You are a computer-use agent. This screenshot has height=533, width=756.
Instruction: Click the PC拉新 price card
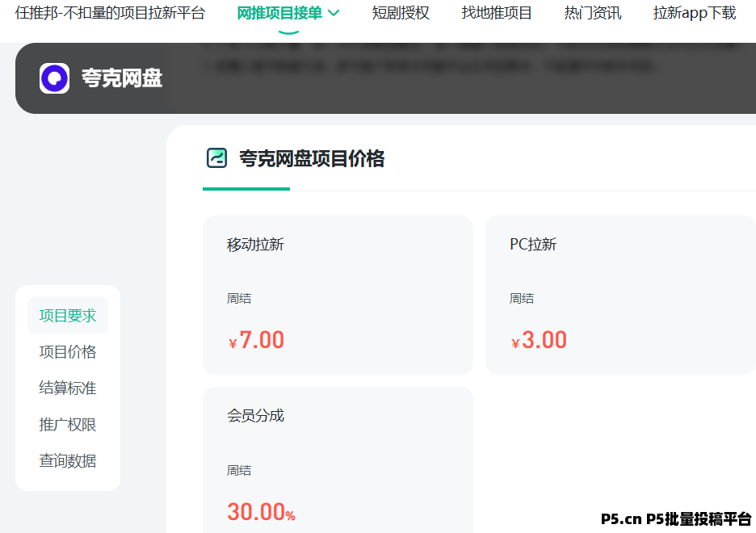[619, 295]
